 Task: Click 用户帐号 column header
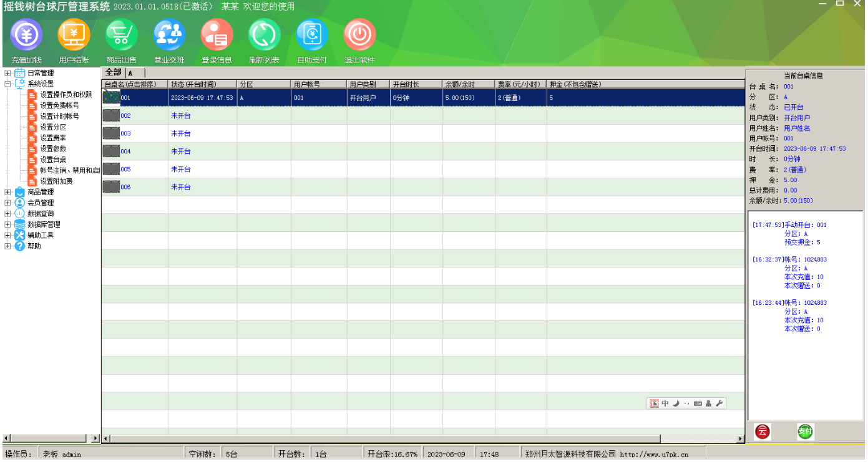click(319, 84)
